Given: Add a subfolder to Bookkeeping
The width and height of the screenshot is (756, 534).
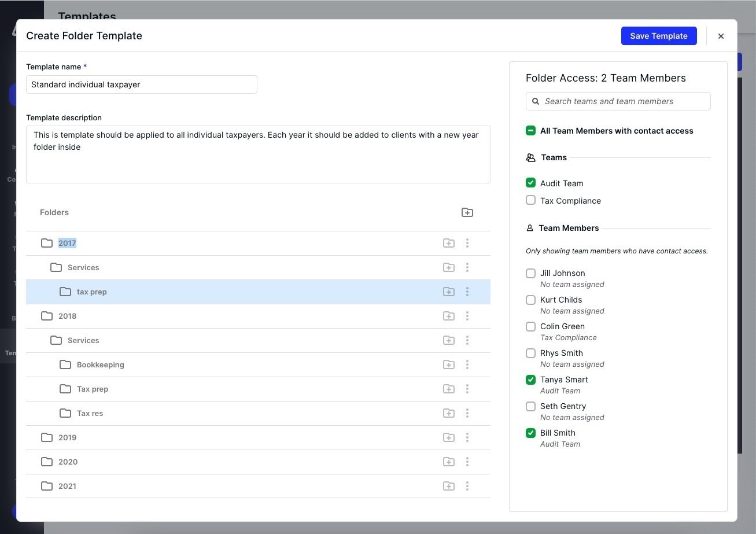Looking at the screenshot, I should 449,364.
